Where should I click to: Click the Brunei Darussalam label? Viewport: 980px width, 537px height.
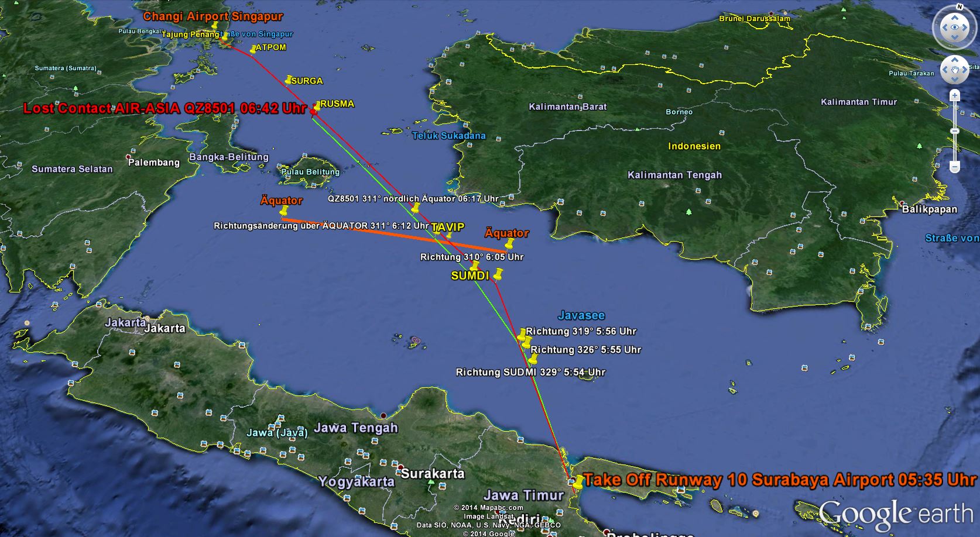point(755,19)
